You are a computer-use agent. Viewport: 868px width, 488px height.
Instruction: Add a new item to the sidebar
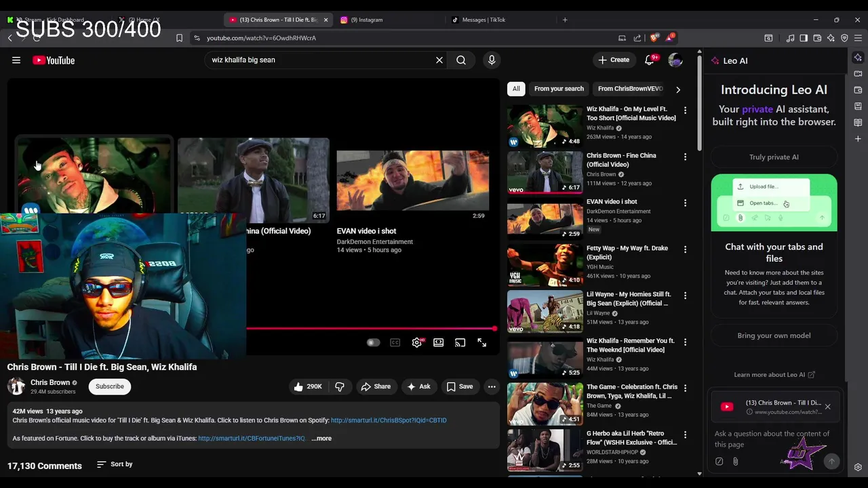[x=858, y=139]
